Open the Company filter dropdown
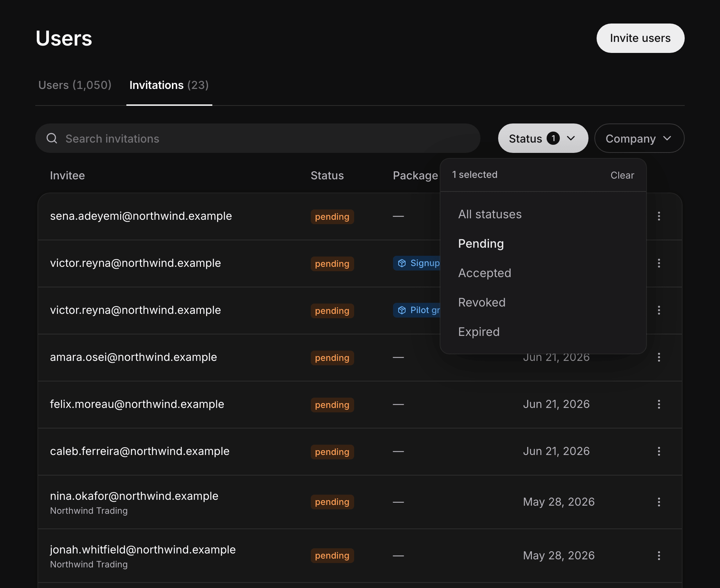 (639, 138)
